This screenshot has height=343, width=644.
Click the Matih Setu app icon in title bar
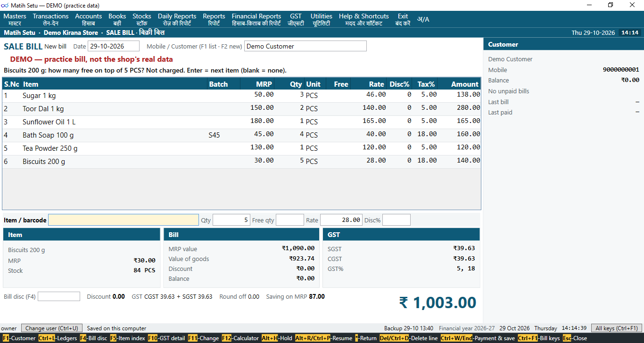click(5, 5)
